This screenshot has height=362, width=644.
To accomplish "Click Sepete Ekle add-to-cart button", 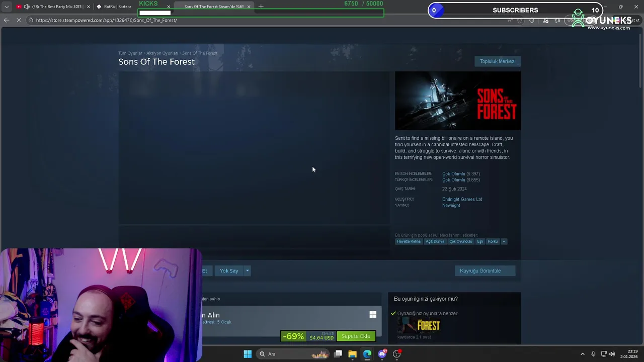I will pos(356,336).
